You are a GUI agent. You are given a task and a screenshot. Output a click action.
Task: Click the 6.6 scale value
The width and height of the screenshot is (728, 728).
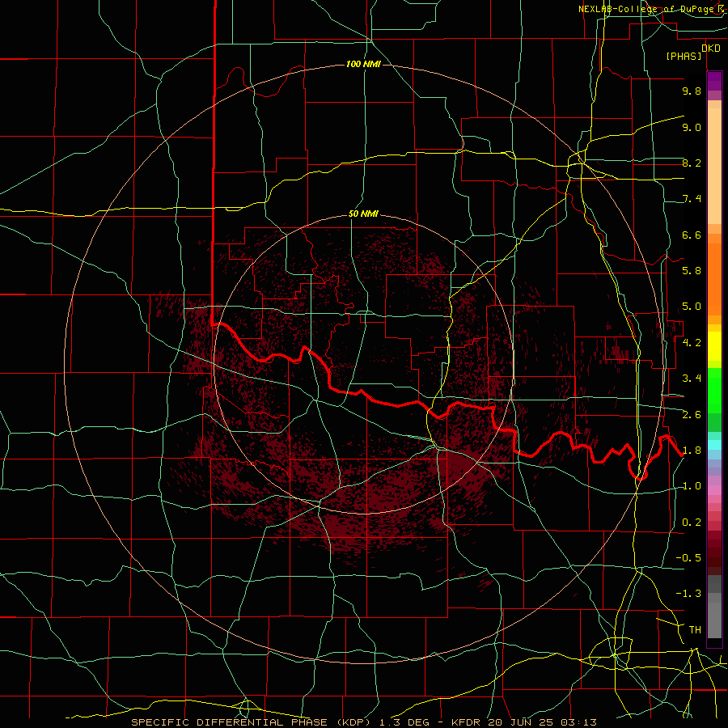[692, 235]
